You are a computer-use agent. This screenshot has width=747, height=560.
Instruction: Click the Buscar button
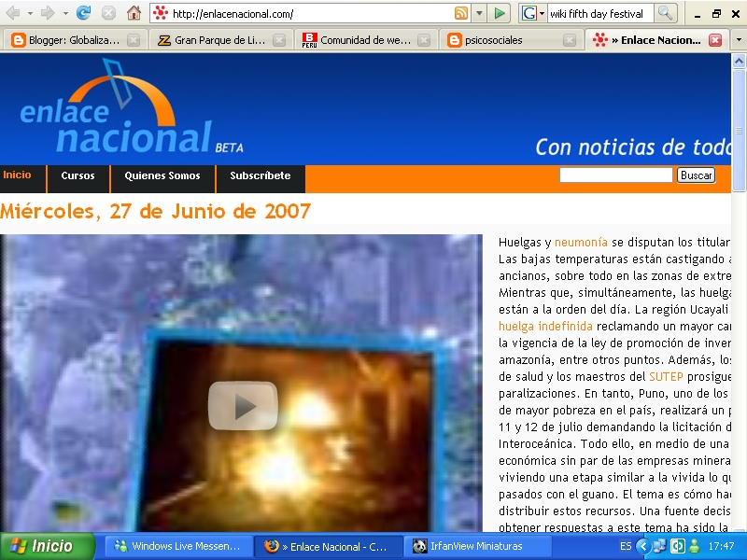696,175
